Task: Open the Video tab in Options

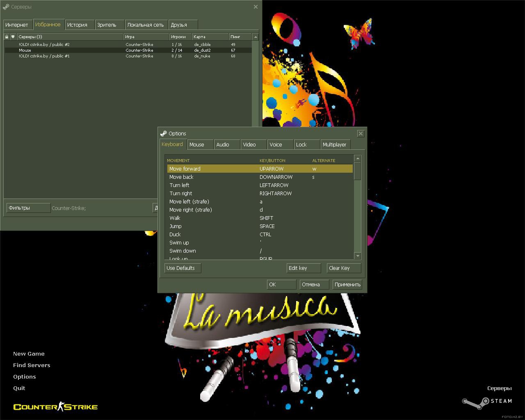Action: 254,144
